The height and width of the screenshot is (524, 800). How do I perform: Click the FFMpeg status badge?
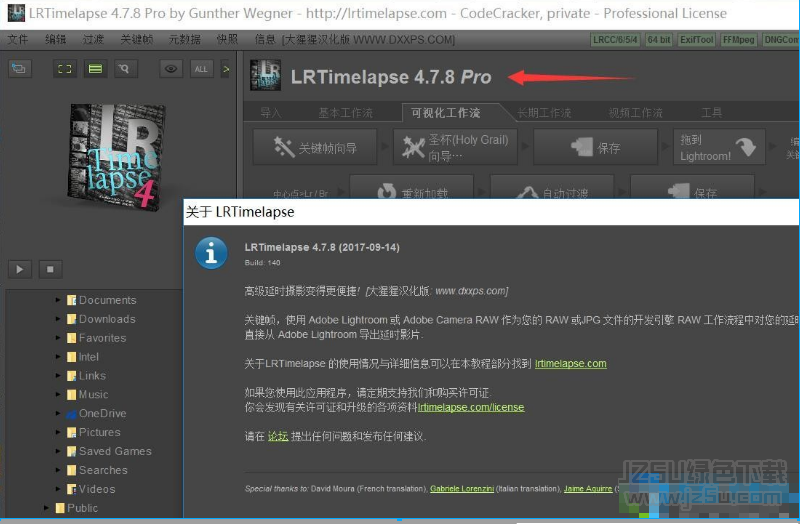tap(738, 40)
